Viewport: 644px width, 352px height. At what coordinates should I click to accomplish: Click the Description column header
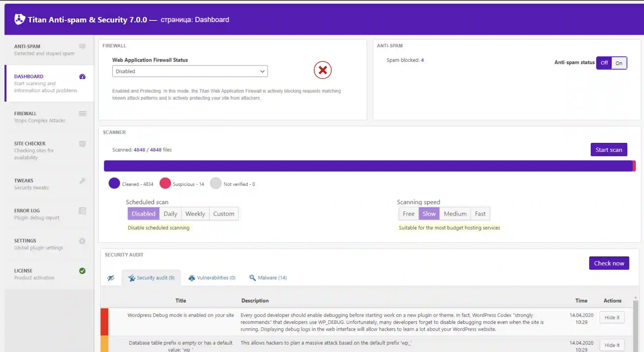[255, 301]
